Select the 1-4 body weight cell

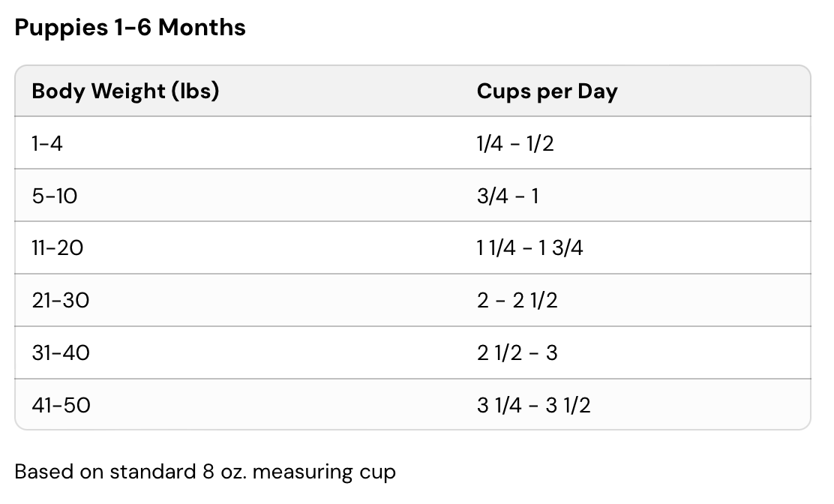[x=47, y=143]
